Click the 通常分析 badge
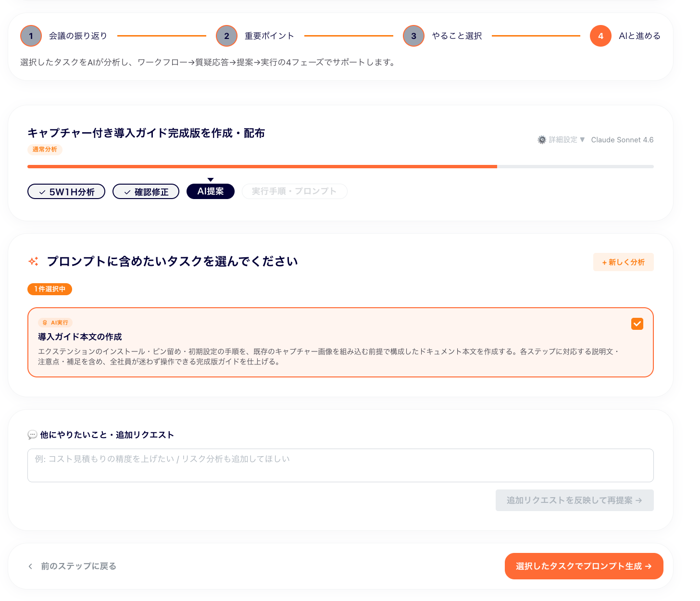Image resolution: width=700 pixels, height=601 pixels. coord(45,150)
